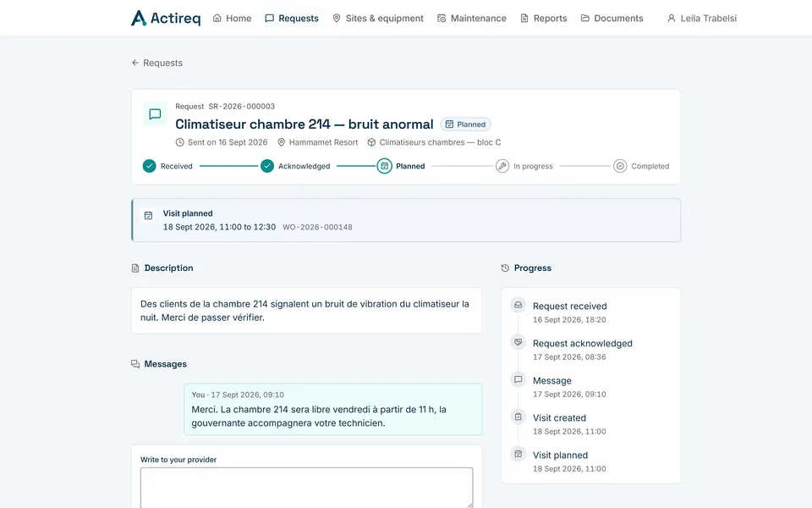
Task: Click the Visit planned calendar icon
Action: point(148,215)
